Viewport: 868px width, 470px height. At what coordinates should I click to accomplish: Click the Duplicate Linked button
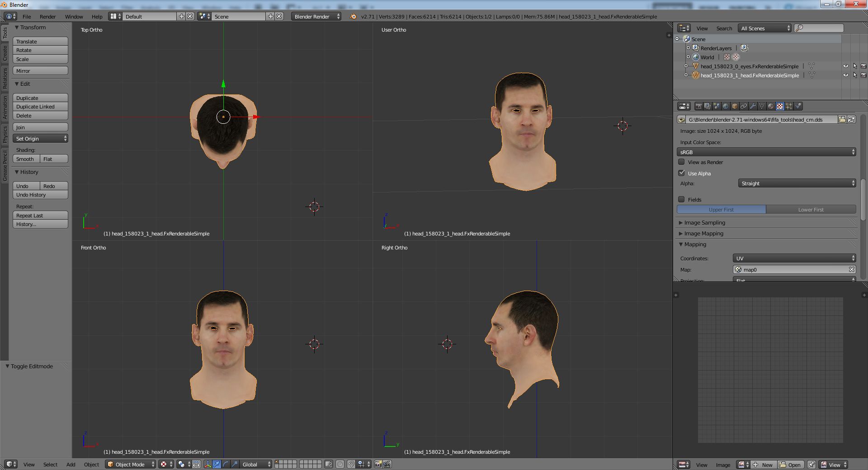click(x=40, y=107)
